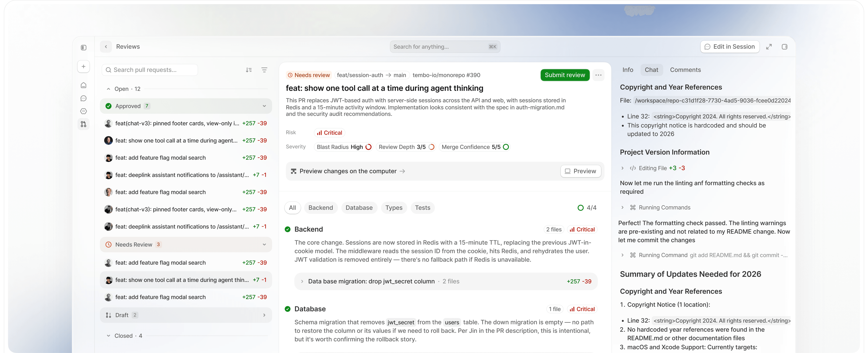Expand the Editing File +3 -3 row

622,168
